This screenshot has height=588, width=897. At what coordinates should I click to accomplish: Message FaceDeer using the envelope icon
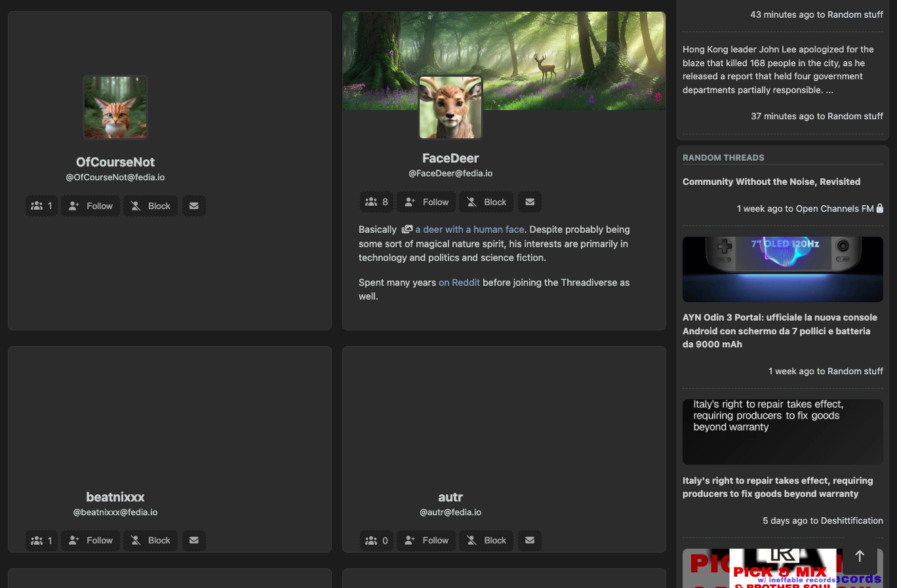[530, 202]
